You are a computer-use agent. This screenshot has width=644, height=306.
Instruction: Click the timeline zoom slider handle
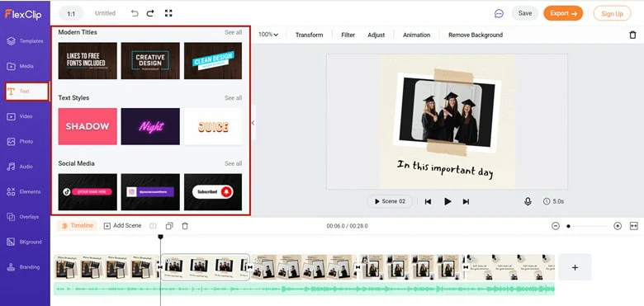(x=568, y=226)
